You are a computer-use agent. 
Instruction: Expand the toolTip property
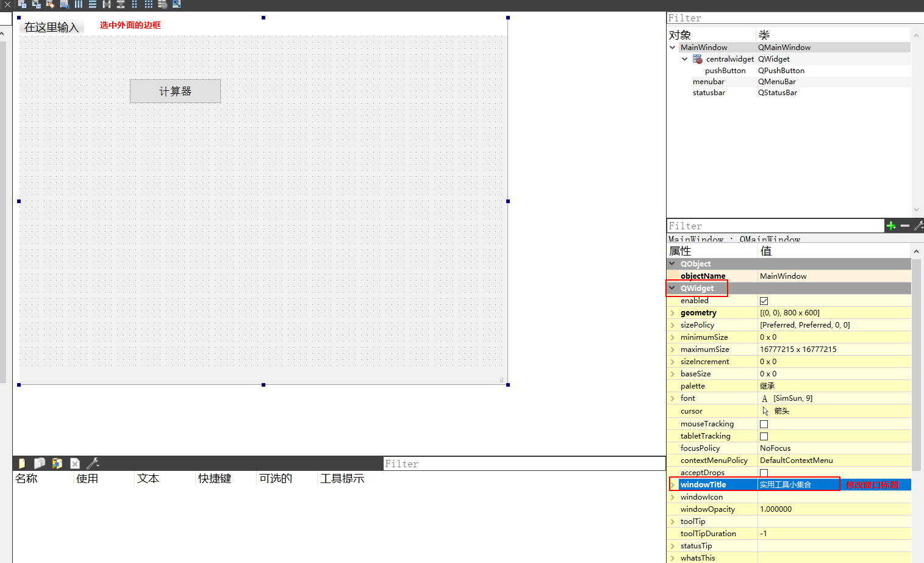coord(673,522)
